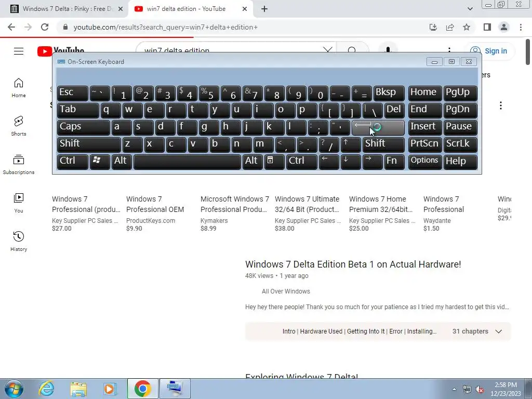
Task: Open Windows 7 Delta Edition Beta 1 video
Action: (x=353, y=264)
